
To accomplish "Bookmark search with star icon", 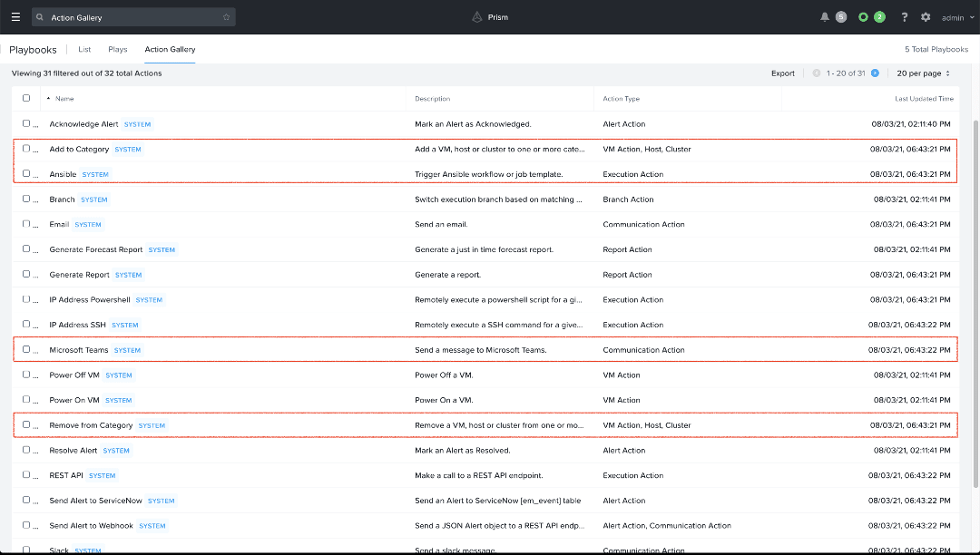I will pos(226,17).
